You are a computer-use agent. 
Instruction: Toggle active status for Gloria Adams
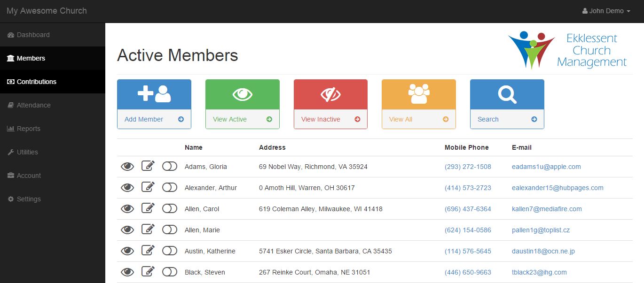(170, 167)
